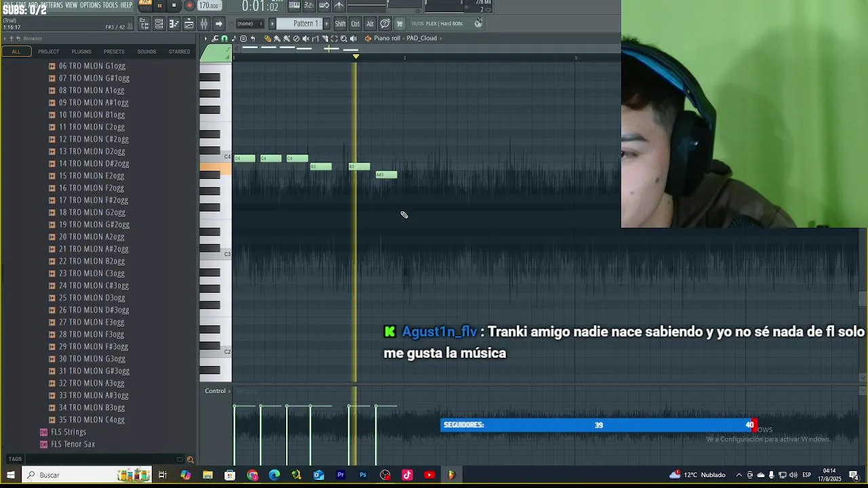This screenshot has height=488, width=868.
Task: Open the (none) snap dropdown
Action: click(x=250, y=24)
